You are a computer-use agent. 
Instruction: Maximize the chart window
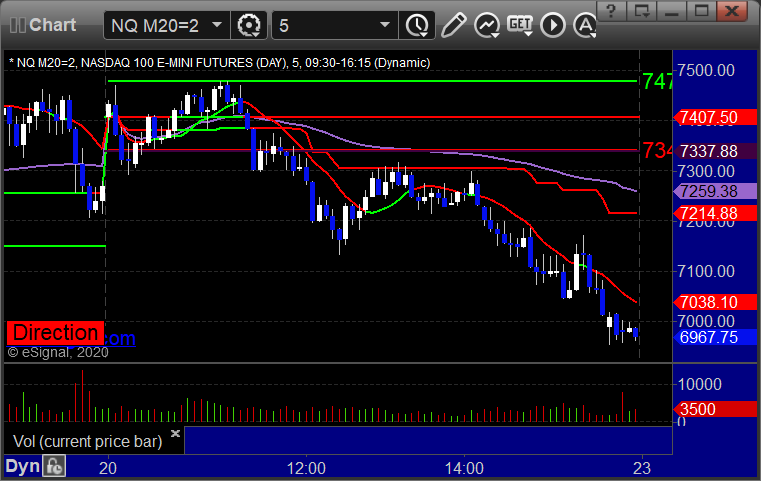pyautogui.click(x=701, y=10)
